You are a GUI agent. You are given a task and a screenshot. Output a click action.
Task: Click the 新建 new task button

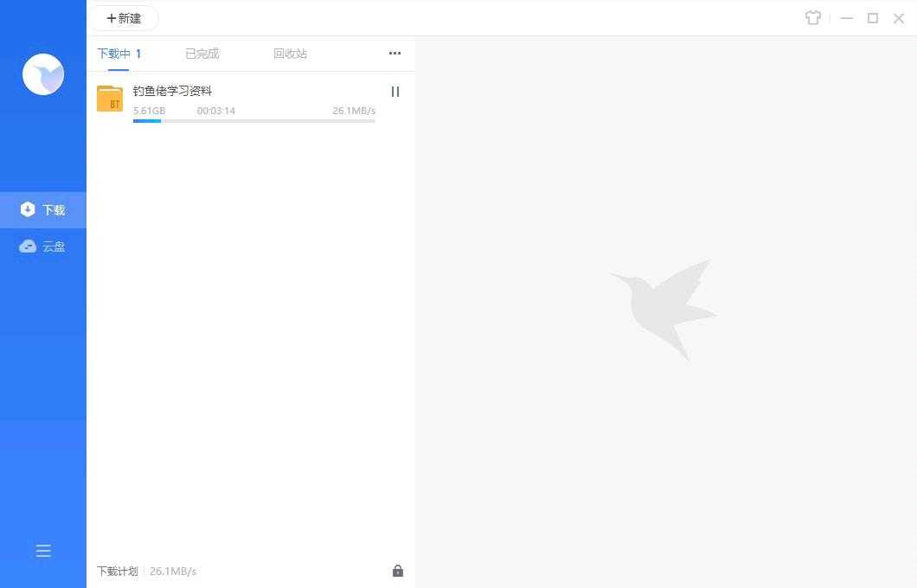[x=124, y=18]
